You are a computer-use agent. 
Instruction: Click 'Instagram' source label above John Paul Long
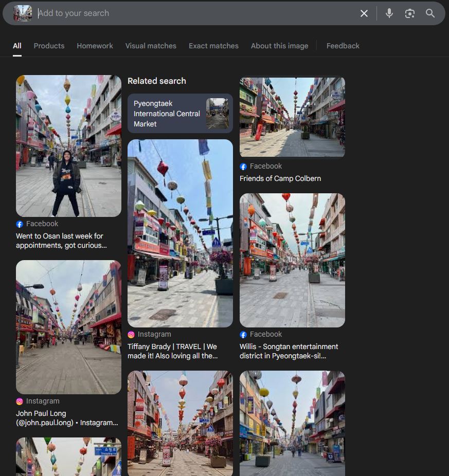click(43, 401)
